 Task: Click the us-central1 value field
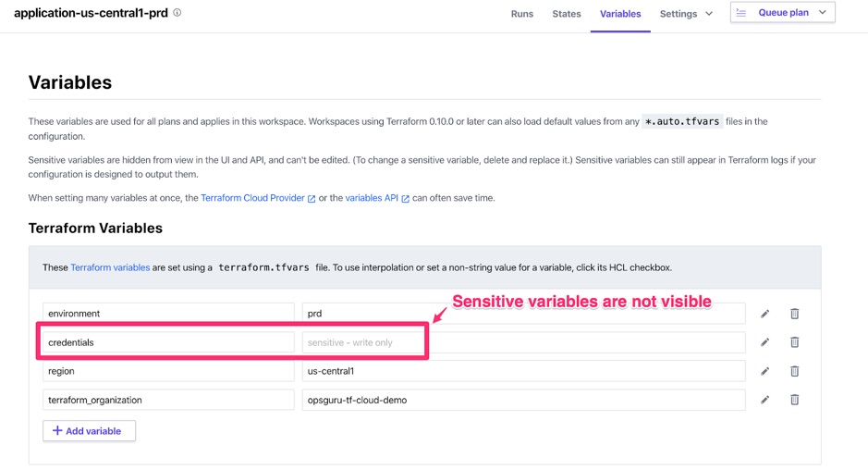point(523,371)
